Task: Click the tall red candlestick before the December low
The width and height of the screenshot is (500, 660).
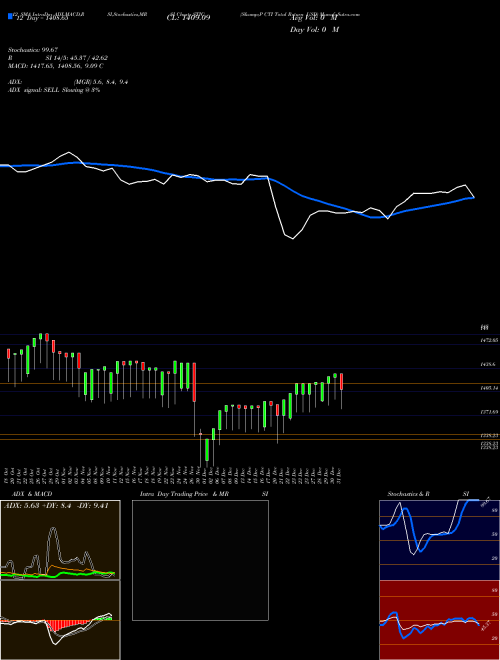Action: click(x=194, y=382)
